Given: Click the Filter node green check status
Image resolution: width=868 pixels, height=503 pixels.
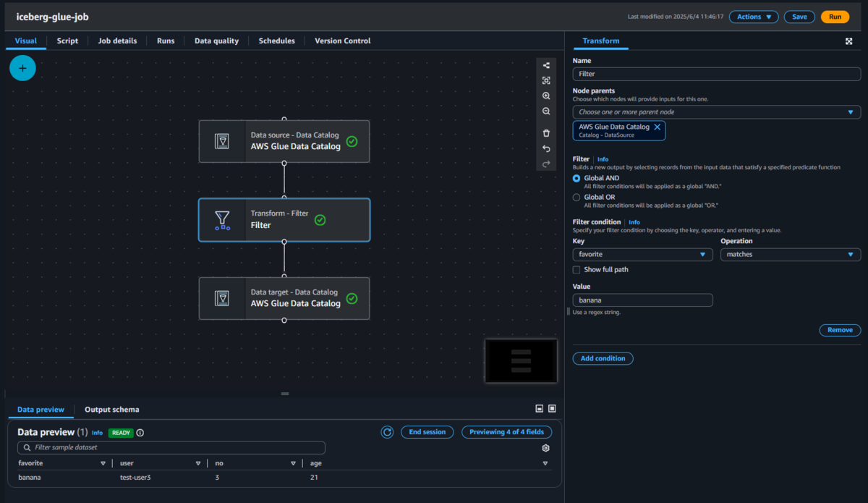Looking at the screenshot, I should 320,219.
